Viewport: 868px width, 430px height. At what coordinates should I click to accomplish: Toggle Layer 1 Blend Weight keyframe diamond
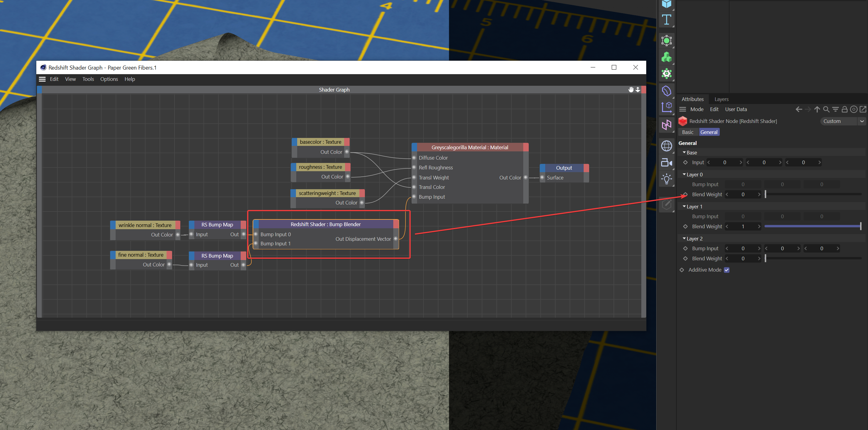click(x=685, y=226)
